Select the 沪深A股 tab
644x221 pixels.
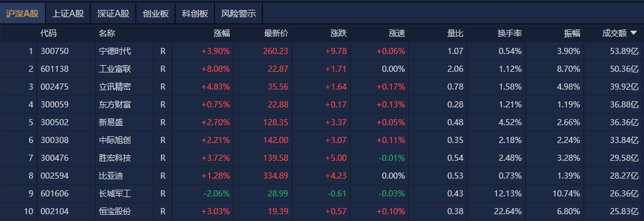pos(23,14)
